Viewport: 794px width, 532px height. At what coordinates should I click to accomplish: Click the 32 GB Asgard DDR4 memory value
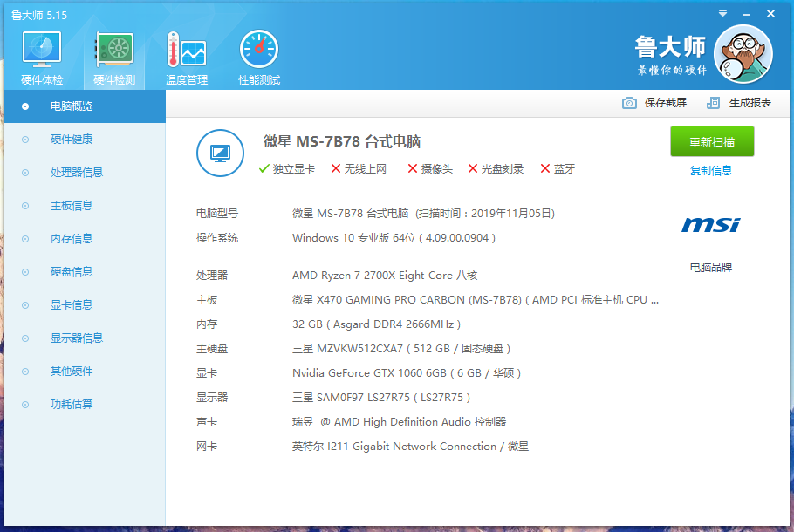coord(376,324)
